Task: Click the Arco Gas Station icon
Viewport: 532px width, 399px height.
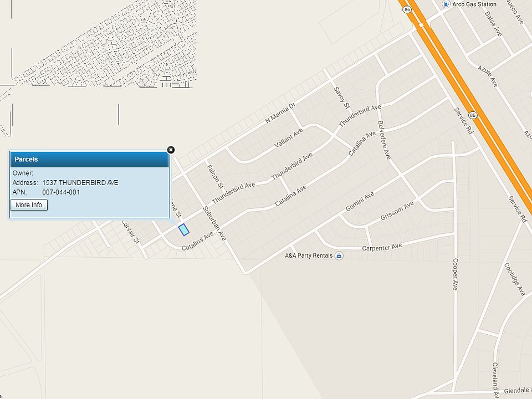Action: coord(446,4)
